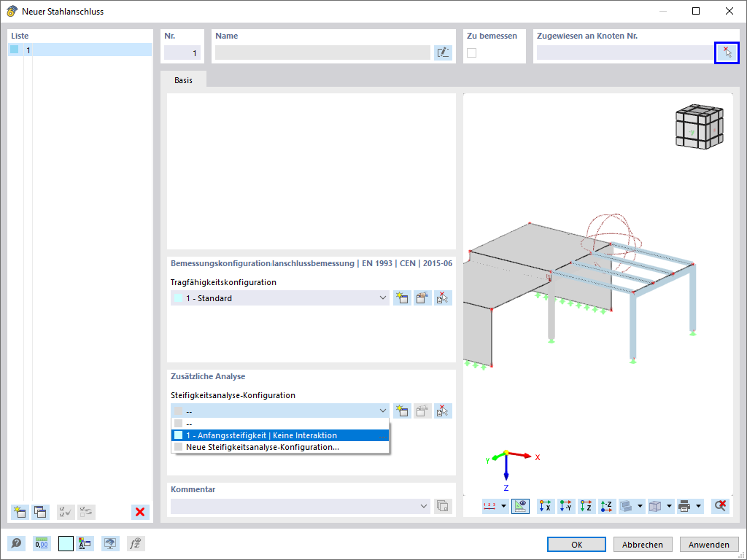The width and height of the screenshot is (747, 560).
Task: Click the Bemessungskonfiguration EN 1993 heading
Action: (311, 263)
